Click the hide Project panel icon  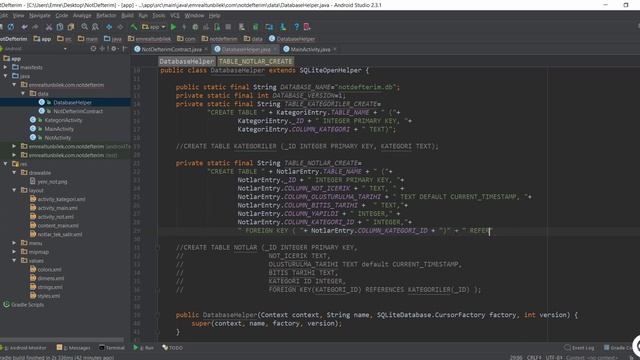[125, 49]
